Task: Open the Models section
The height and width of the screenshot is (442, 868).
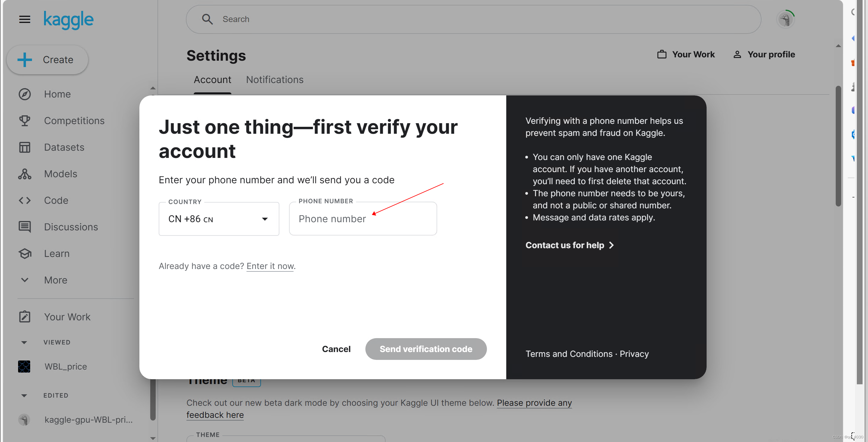Action: point(60,174)
